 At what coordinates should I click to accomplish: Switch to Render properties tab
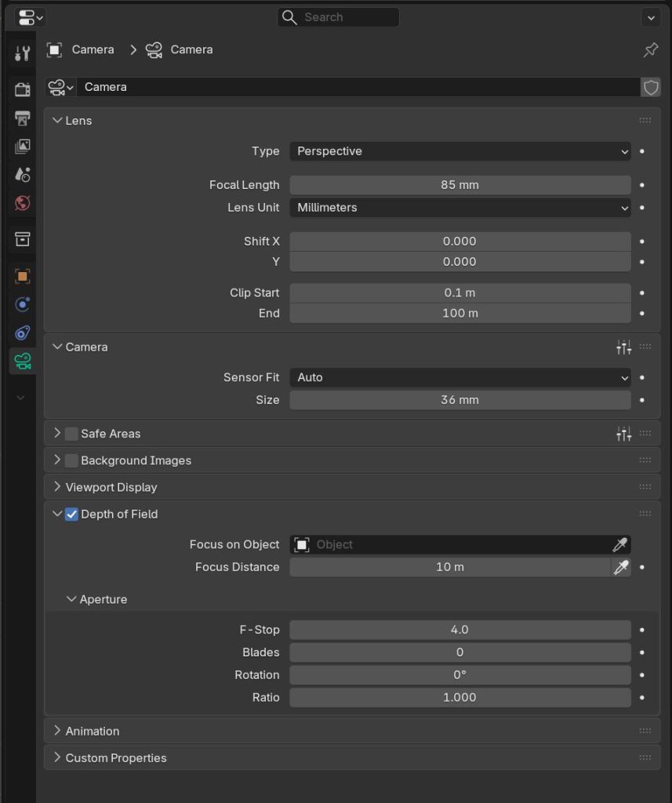coord(23,89)
